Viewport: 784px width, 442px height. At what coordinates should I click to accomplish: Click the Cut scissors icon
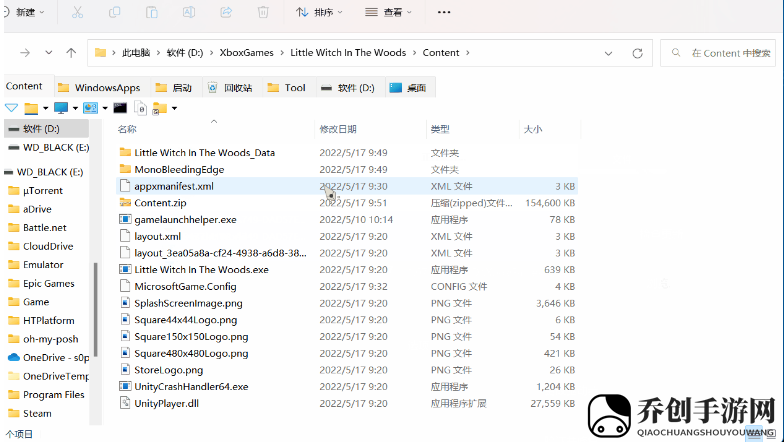coord(77,12)
